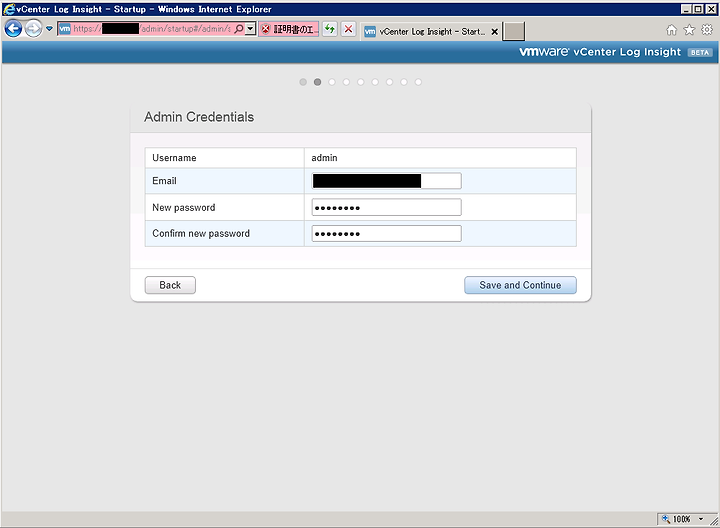Click the address bar search magnifier icon
The height and width of the screenshot is (528, 720).
239,29
